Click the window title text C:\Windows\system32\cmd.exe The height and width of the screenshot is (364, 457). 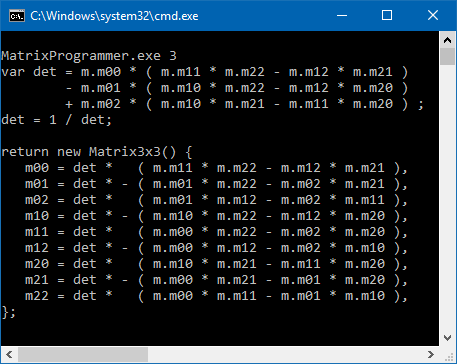coord(114,16)
